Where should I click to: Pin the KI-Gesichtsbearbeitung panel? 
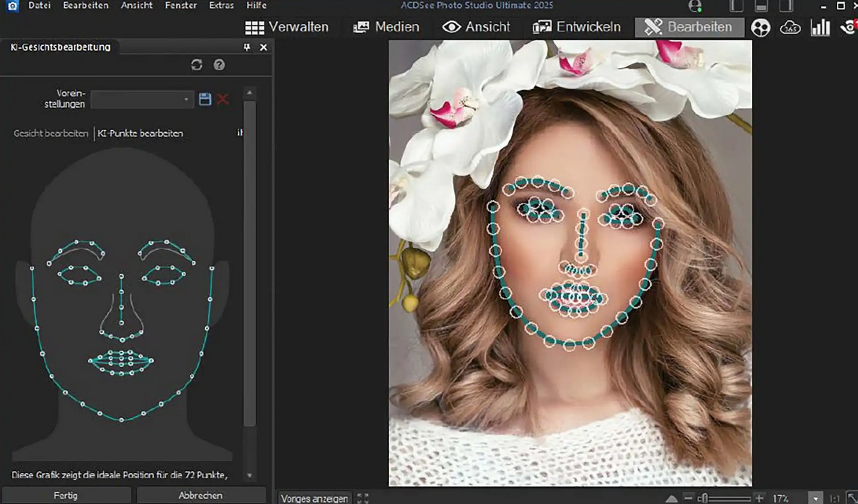pyautogui.click(x=247, y=47)
